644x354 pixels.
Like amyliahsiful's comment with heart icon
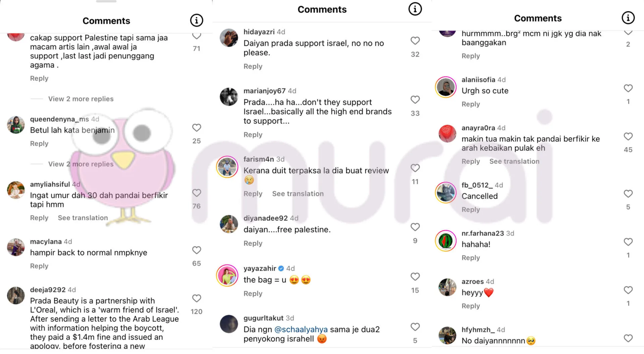click(197, 193)
